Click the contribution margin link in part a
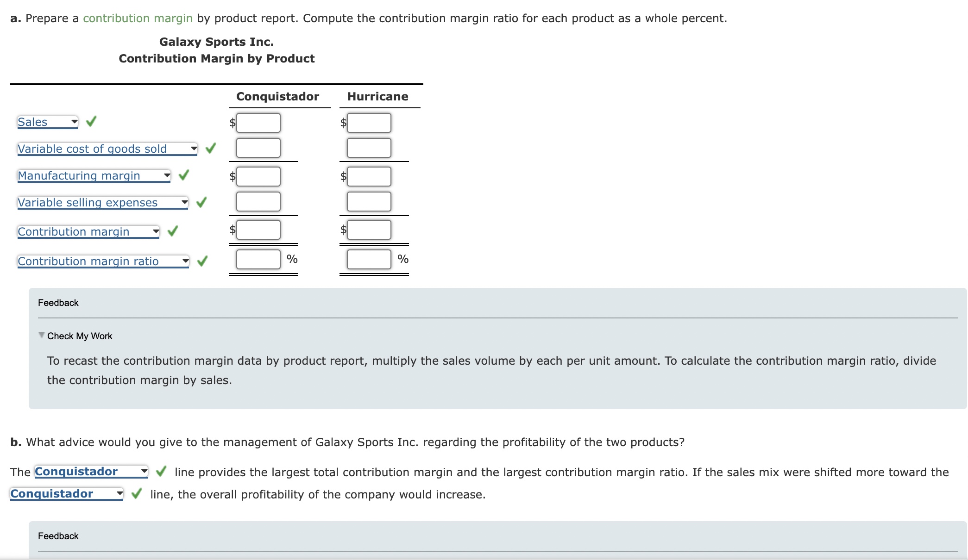The height and width of the screenshot is (560, 968). point(137,18)
